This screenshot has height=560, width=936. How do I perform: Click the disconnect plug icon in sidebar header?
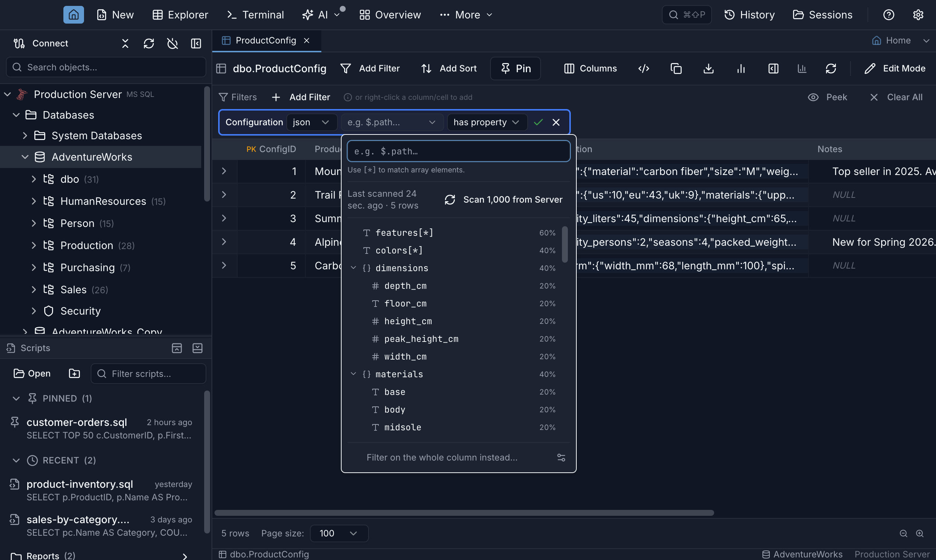point(172,43)
